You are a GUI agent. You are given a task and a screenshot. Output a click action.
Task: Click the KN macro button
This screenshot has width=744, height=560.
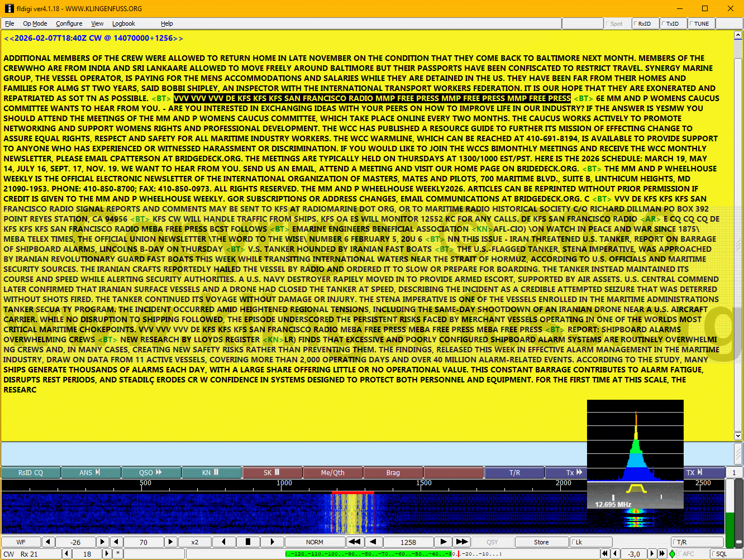(x=212, y=472)
